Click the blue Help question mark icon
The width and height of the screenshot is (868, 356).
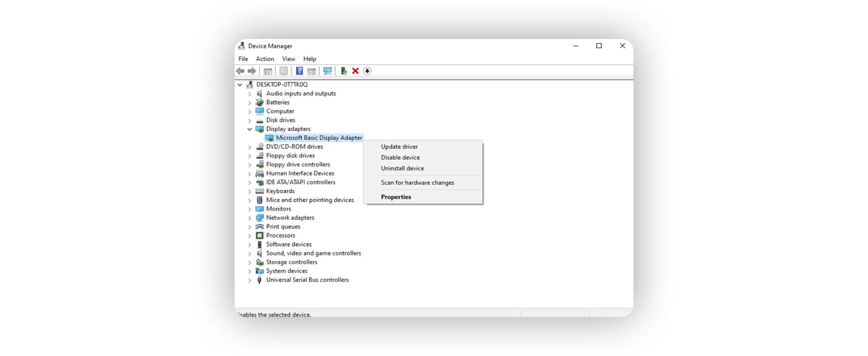point(299,71)
